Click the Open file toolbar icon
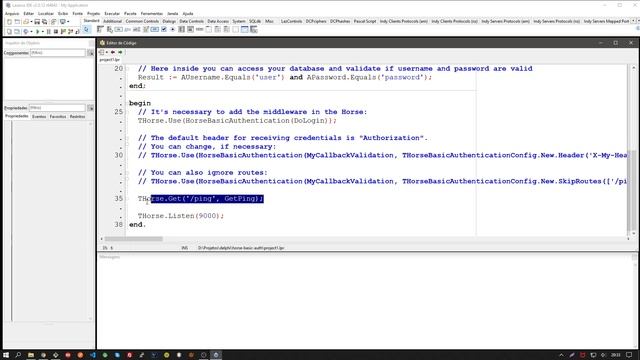The image size is (640, 360). tap(26, 22)
